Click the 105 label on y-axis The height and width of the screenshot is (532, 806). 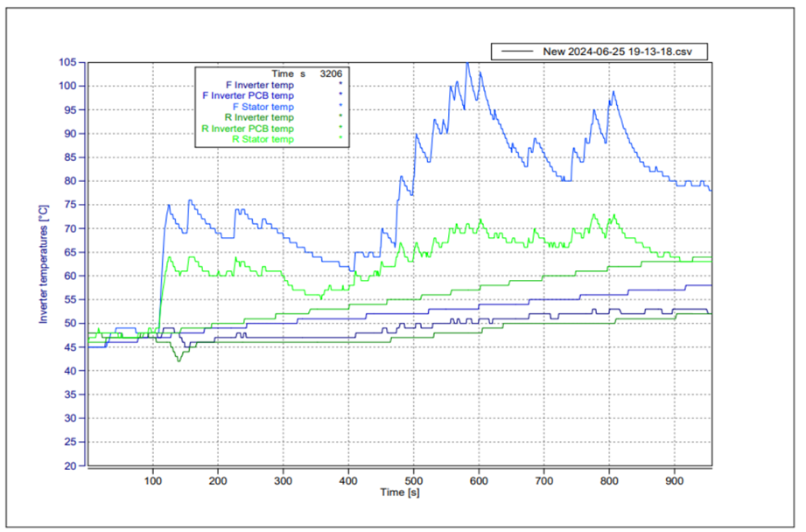[x=67, y=62]
